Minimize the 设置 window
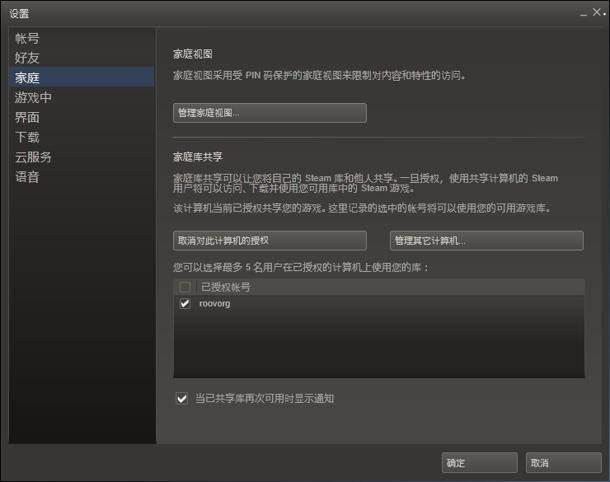This screenshot has height=482, width=610. 583,14
